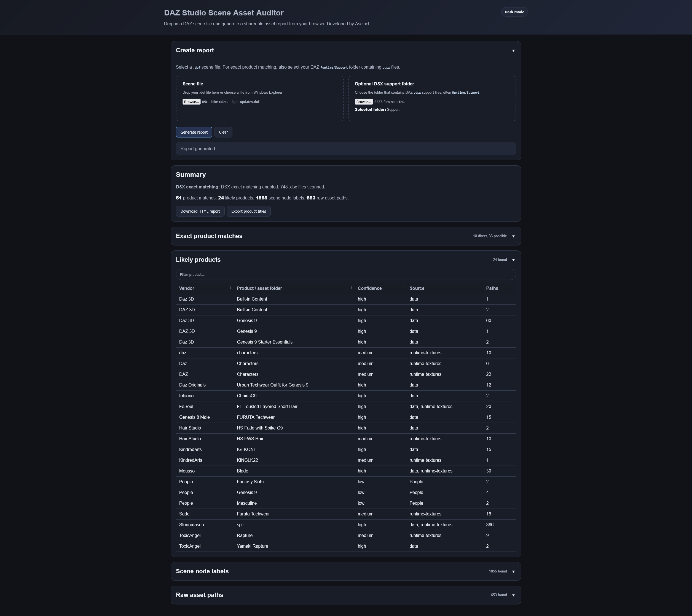Select the FURUTA Techwear row
The image size is (692, 616).
point(345,417)
